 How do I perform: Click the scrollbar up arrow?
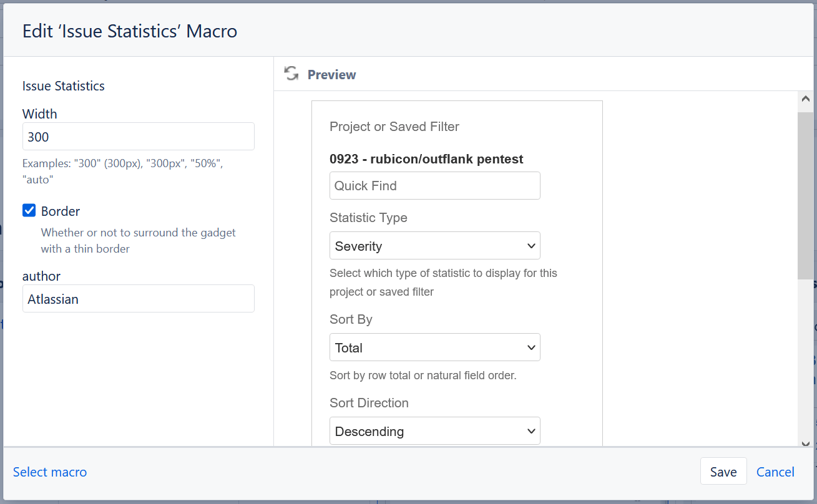click(x=805, y=98)
